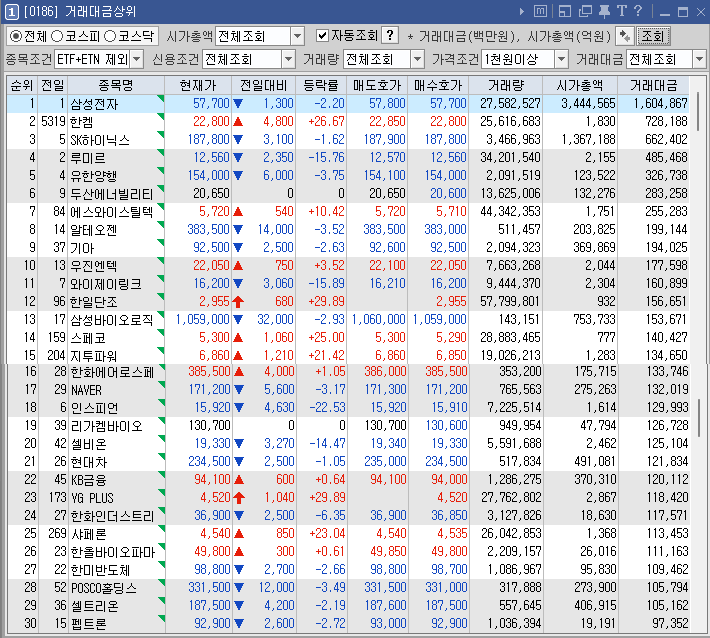Open the 'm' menu icon in title bar

540,11
